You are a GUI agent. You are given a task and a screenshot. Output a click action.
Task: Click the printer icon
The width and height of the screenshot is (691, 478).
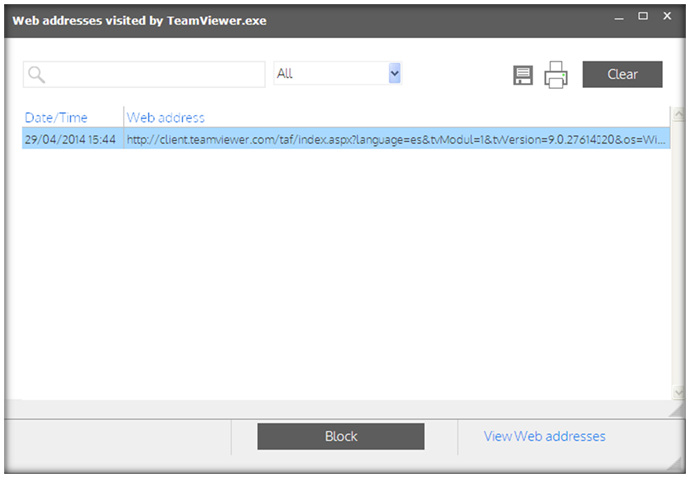coord(556,75)
